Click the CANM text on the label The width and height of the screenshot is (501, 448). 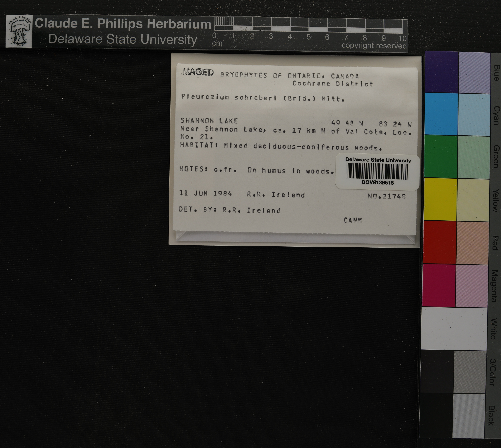tap(353, 220)
